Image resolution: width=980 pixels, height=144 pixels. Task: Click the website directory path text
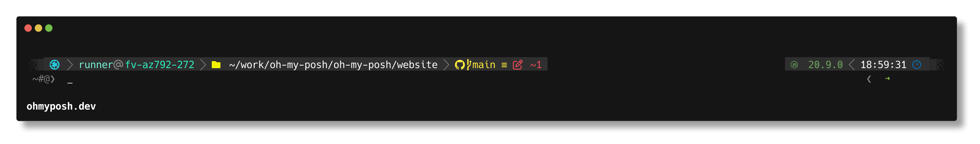333,65
